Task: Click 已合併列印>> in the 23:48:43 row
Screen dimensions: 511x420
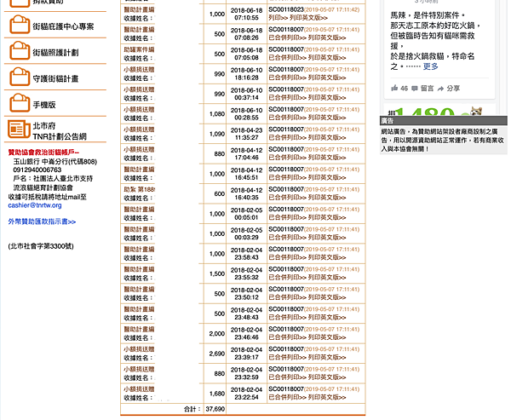Action: (287, 317)
